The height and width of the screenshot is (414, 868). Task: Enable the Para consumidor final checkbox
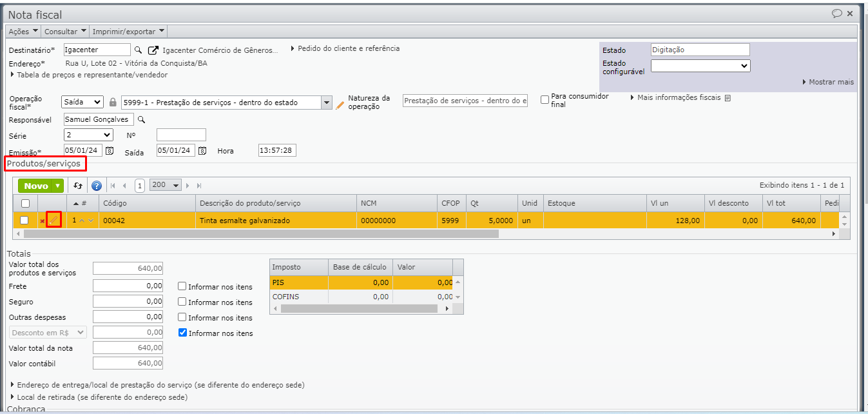[x=545, y=100]
